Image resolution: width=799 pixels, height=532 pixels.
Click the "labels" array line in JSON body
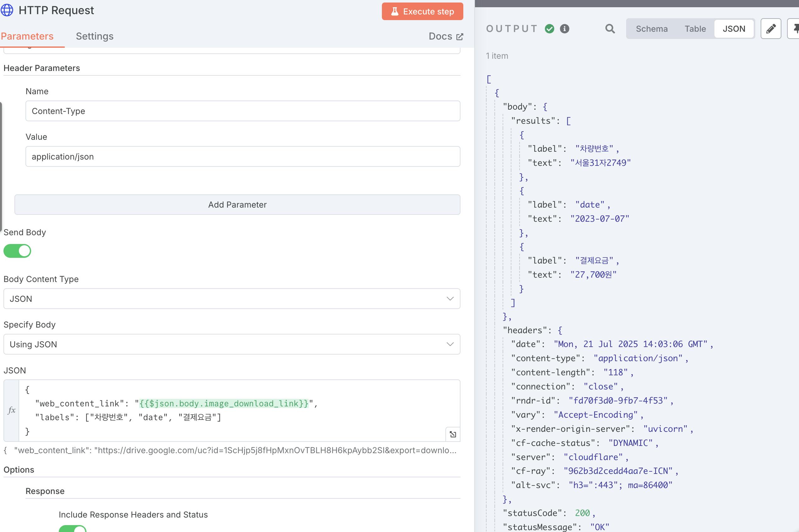click(128, 417)
